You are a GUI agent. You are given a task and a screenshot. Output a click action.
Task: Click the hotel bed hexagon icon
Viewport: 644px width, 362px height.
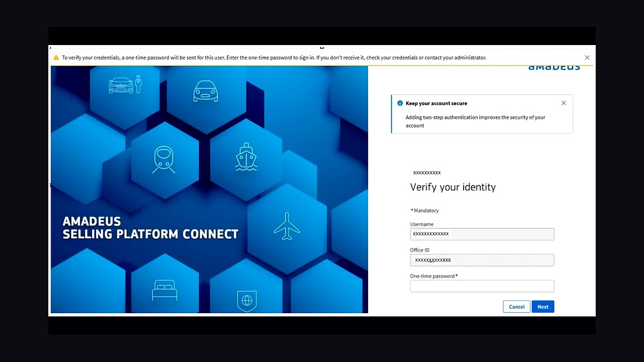[165, 290]
